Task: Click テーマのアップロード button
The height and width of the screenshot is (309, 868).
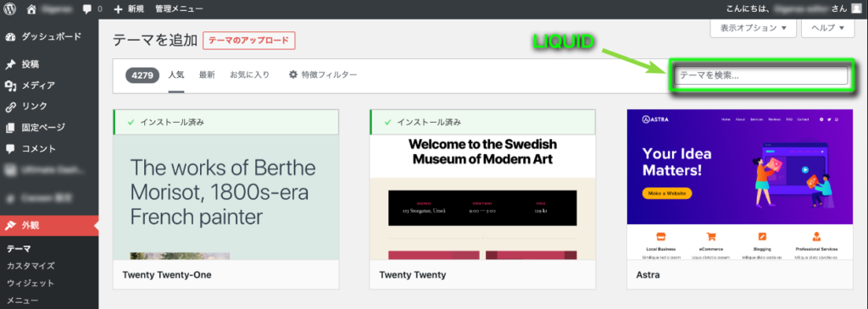Action: pos(249,41)
